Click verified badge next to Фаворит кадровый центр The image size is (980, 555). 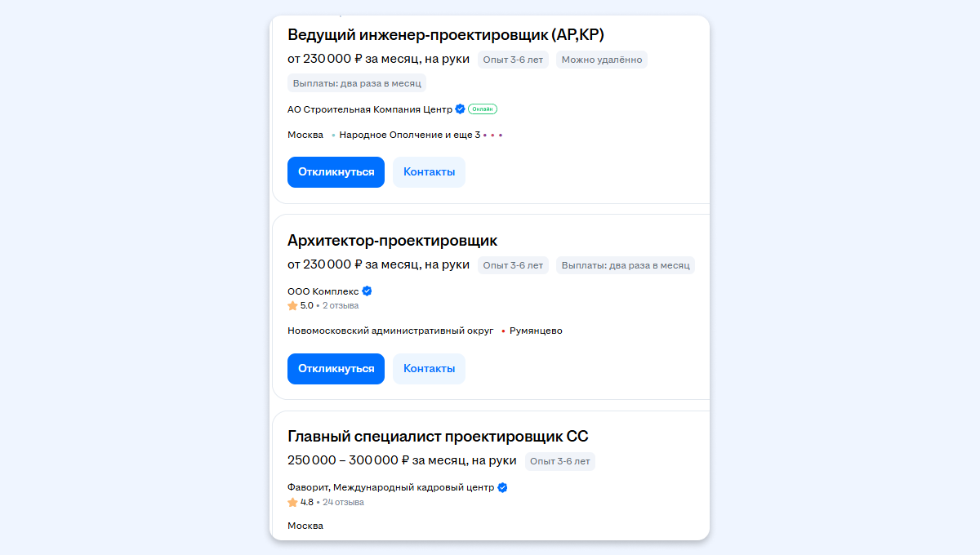(x=502, y=488)
